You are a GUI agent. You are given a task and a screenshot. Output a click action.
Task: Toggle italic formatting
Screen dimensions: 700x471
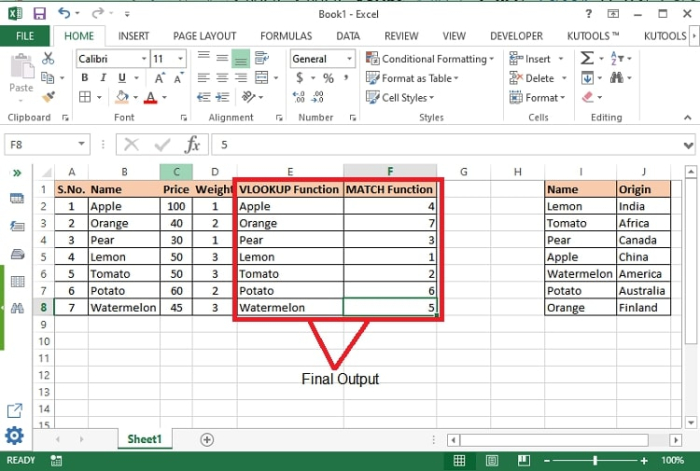[x=103, y=78]
